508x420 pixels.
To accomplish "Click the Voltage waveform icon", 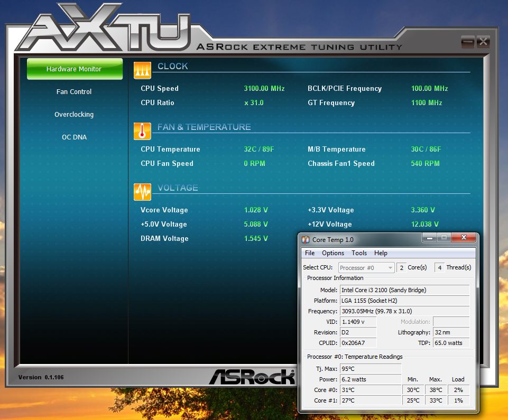I will pos(142,192).
